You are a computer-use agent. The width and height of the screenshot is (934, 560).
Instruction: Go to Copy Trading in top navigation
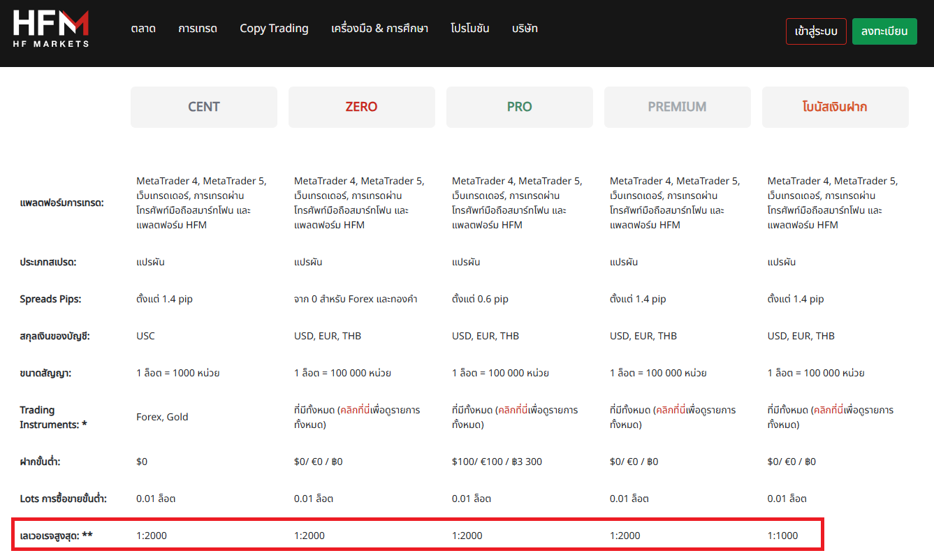coord(274,29)
